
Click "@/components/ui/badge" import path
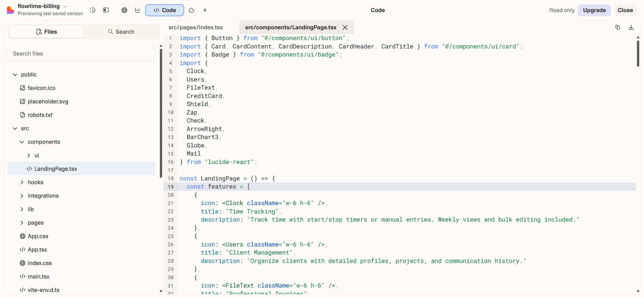[x=298, y=55]
